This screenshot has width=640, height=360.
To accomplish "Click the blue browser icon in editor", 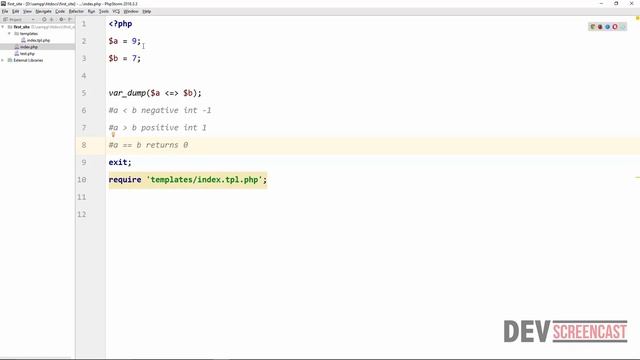I will (607, 27).
